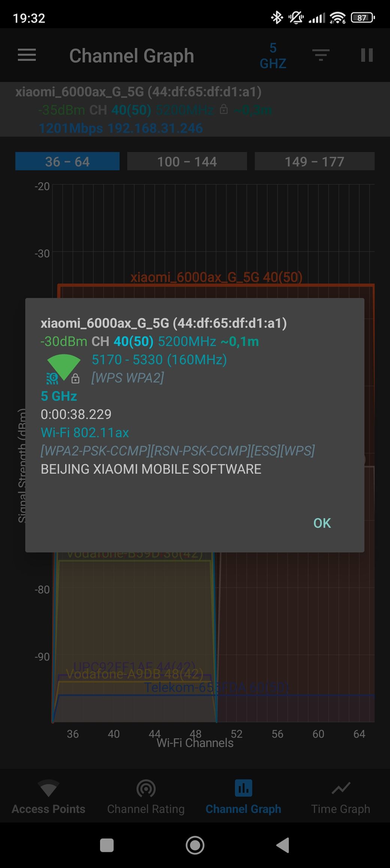This screenshot has height=868, width=390.
Task: Select the 36 – 64 channel range
Action: 67,162
